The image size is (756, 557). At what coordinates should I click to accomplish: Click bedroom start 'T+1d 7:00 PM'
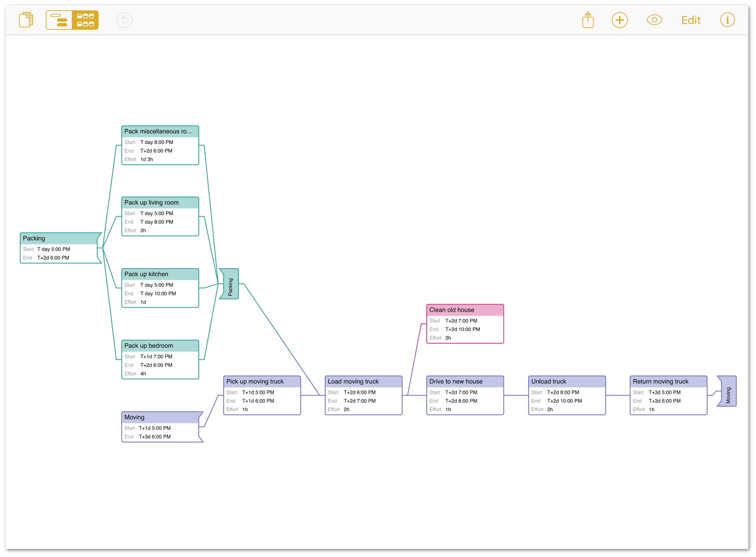(x=157, y=356)
